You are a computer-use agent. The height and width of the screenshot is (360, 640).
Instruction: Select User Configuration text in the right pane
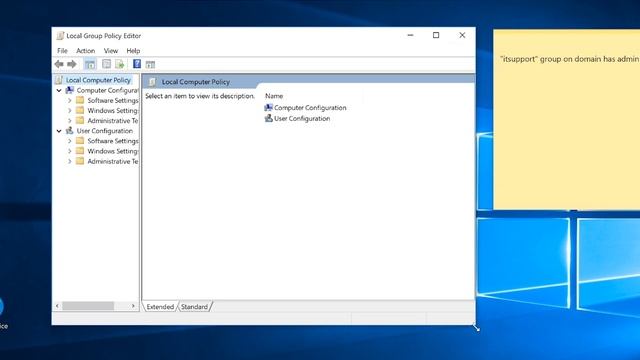click(302, 118)
